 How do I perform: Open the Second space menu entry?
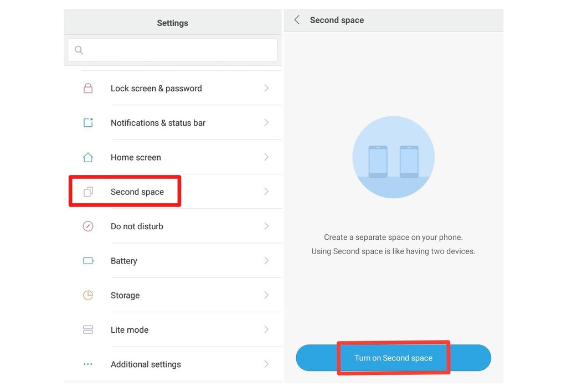coord(137,192)
